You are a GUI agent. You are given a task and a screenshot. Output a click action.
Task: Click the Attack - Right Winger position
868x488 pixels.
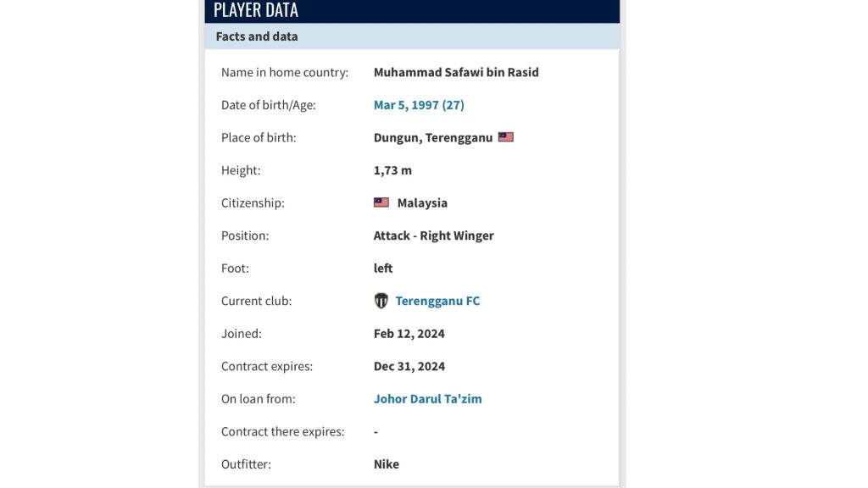pos(433,236)
